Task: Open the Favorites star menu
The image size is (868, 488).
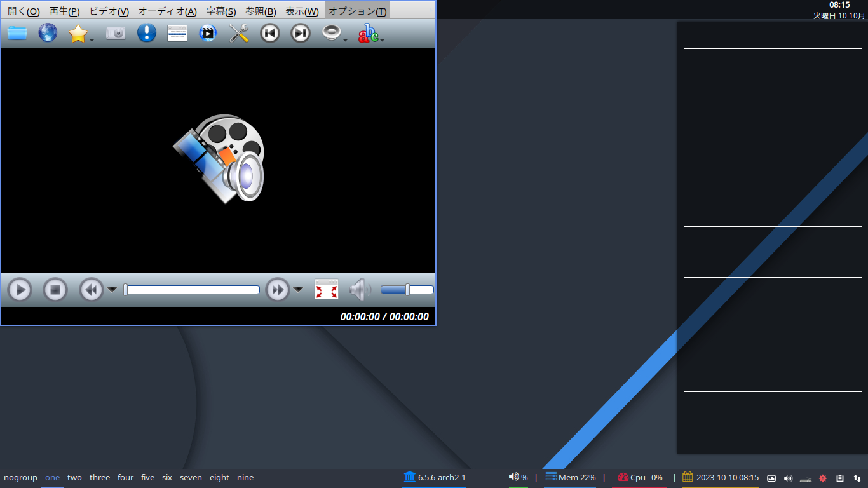Action: click(x=78, y=33)
